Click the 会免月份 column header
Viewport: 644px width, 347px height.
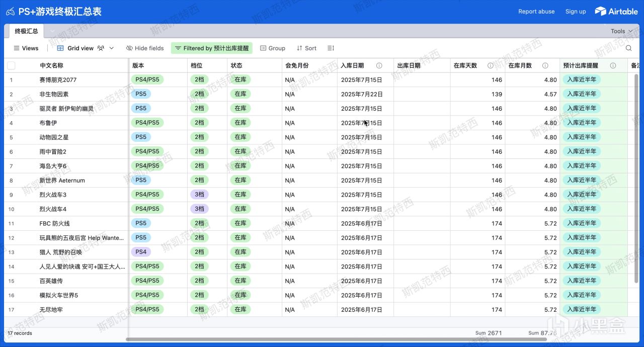click(x=309, y=65)
